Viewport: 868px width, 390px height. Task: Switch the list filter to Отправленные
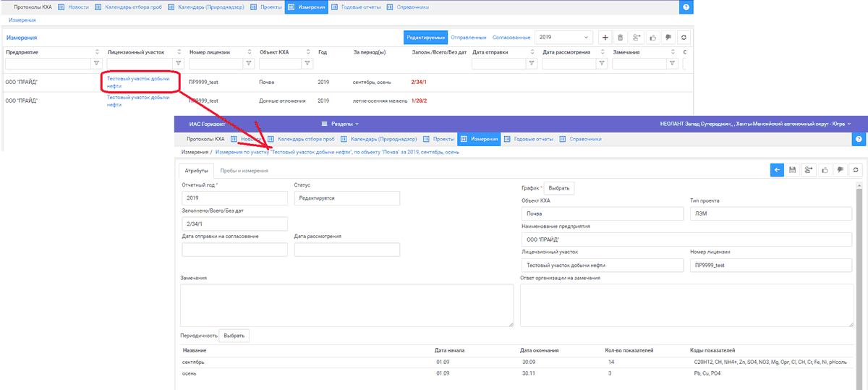(468, 37)
